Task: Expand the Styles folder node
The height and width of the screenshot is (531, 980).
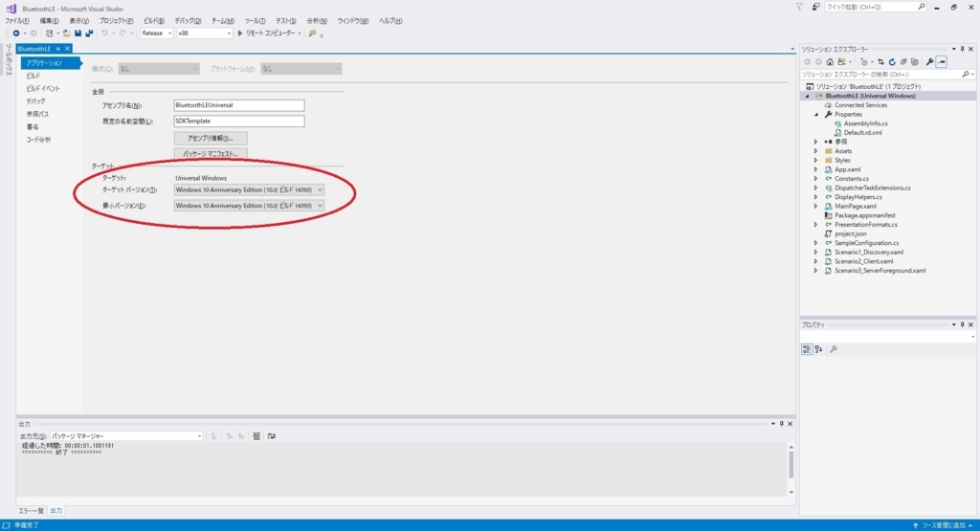Action: 815,161
